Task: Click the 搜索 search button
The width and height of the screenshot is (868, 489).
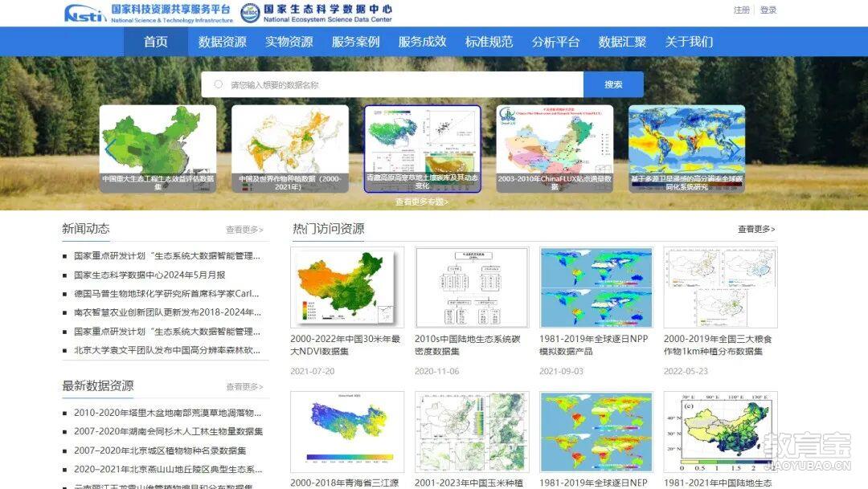Action: [613, 84]
